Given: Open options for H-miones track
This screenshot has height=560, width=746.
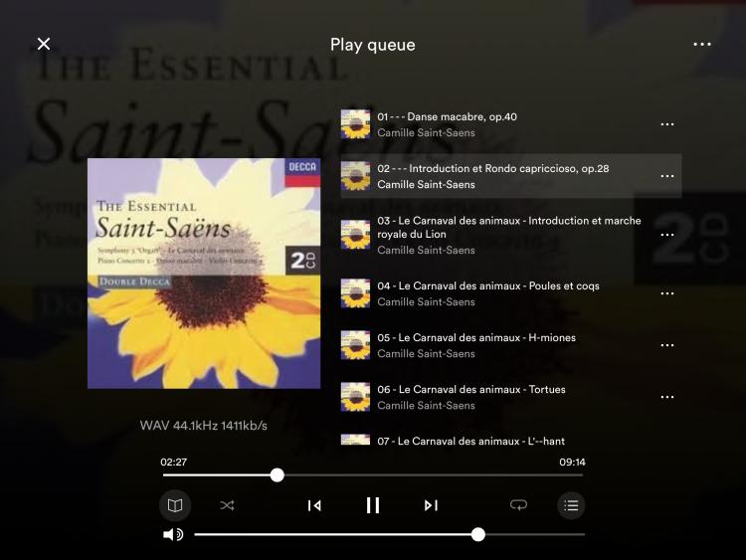Looking at the screenshot, I should pos(667,345).
